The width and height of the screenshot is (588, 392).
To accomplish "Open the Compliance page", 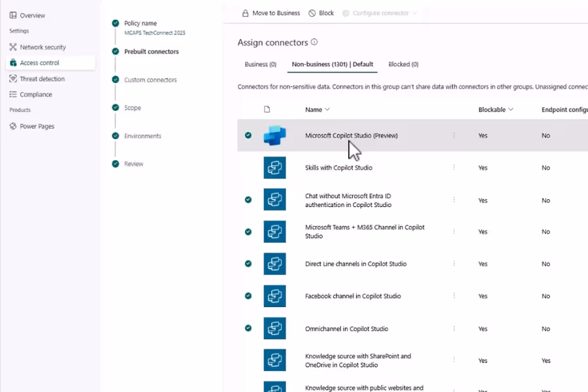I will coord(36,95).
